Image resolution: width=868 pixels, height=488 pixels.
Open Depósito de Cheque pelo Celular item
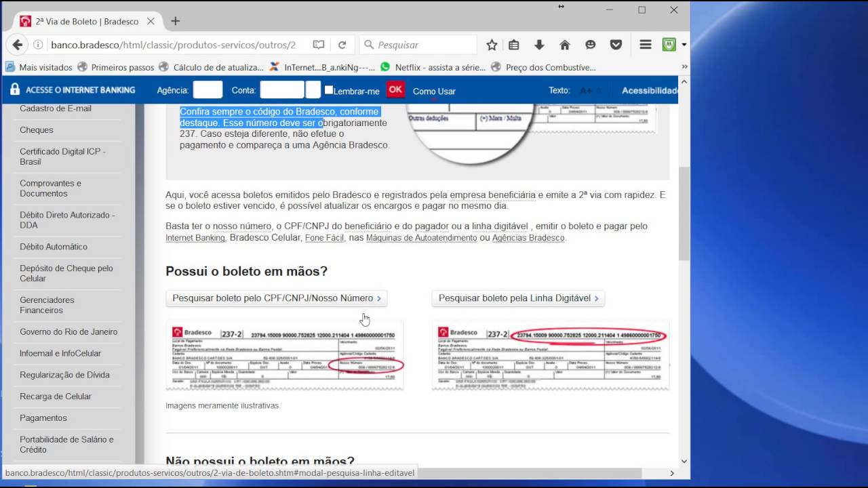pyautogui.click(x=66, y=273)
